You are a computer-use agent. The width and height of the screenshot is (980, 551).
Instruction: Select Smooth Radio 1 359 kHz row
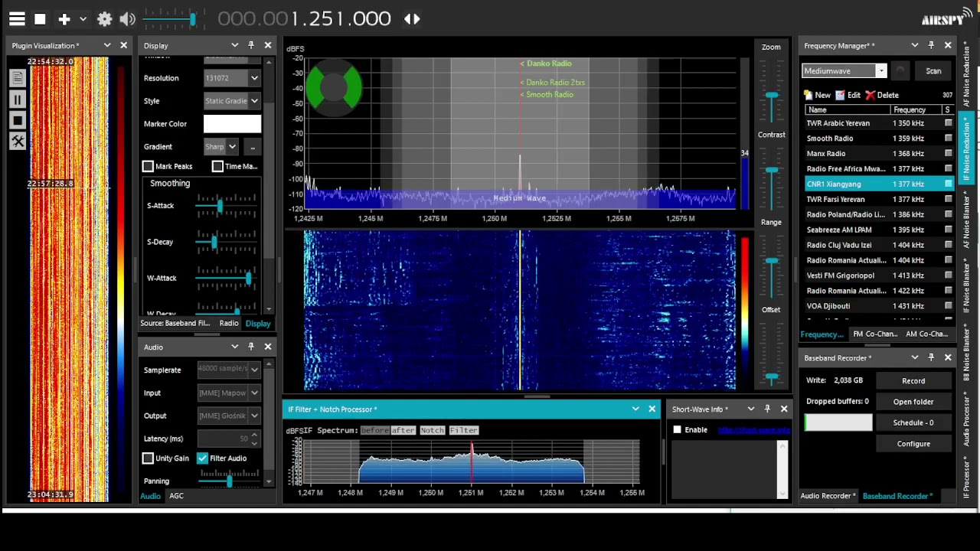point(879,139)
